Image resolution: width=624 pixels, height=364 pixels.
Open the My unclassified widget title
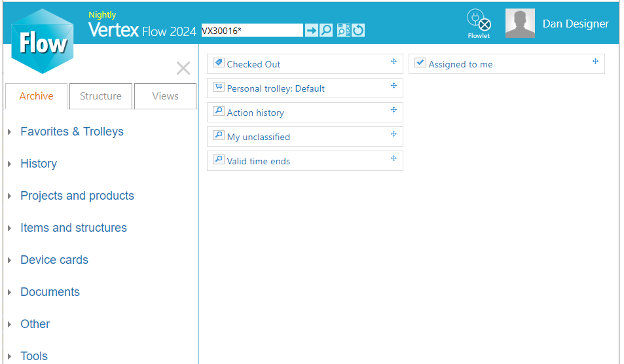258,137
